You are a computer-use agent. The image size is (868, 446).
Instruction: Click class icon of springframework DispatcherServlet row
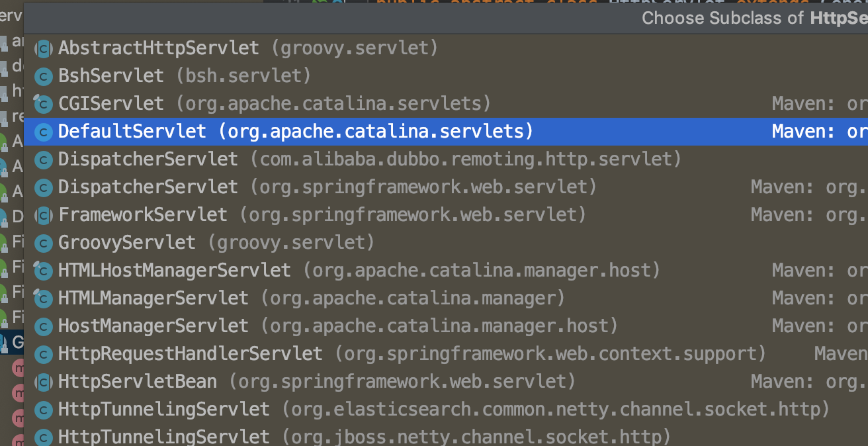[x=44, y=187]
